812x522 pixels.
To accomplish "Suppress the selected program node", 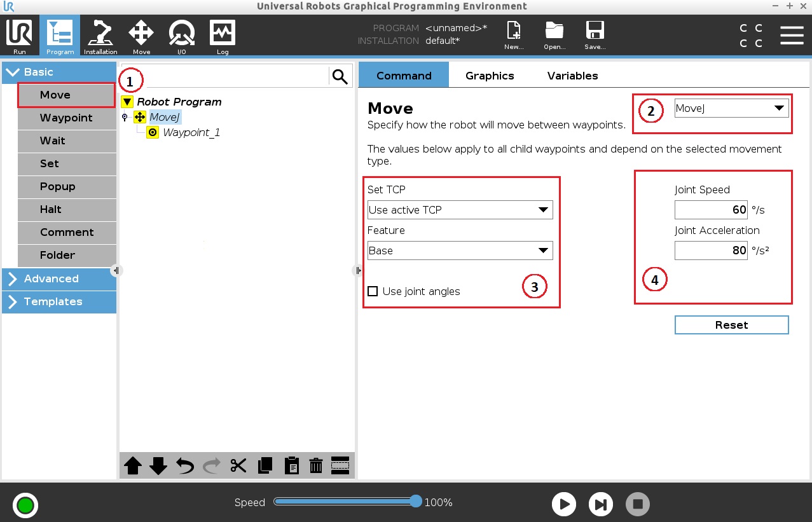I will pos(340,466).
